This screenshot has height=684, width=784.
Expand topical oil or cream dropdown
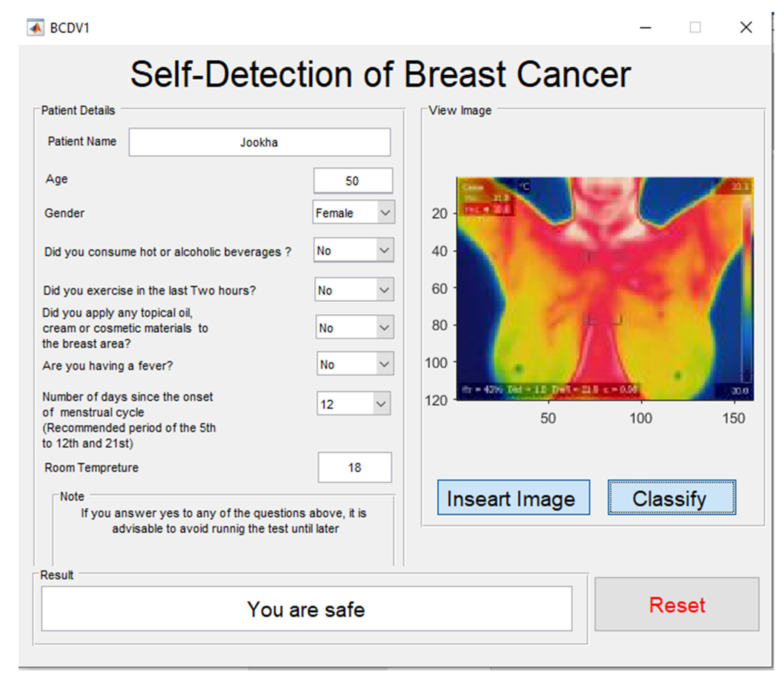pyautogui.click(x=354, y=327)
